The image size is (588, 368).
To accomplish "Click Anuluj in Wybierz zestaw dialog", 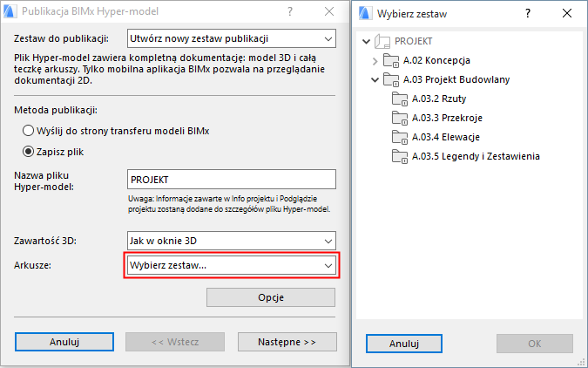I will tap(404, 344).
